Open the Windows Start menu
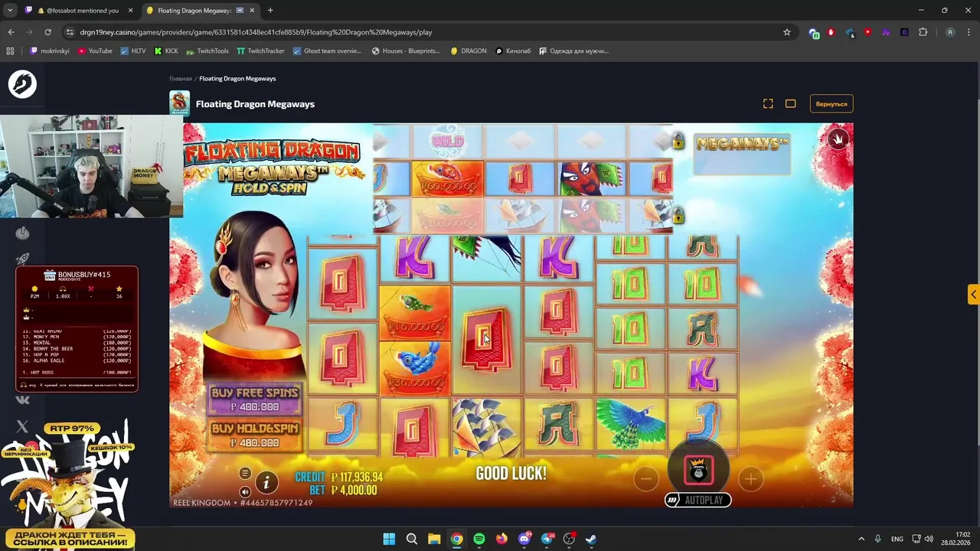Image resolution: width=980 pixels, height=551 pixels. [389, 539]
